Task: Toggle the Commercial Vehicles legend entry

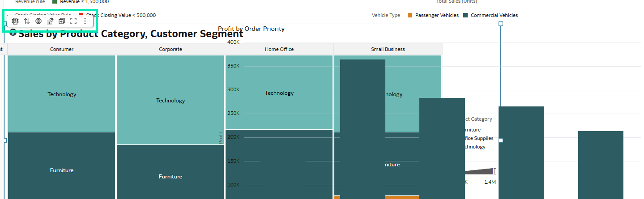Action: tap(494, 16)
